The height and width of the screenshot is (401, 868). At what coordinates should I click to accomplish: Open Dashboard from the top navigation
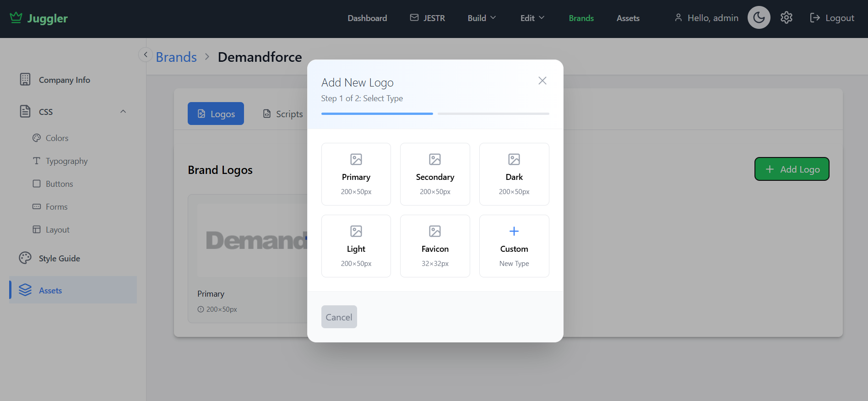point(367,18)
